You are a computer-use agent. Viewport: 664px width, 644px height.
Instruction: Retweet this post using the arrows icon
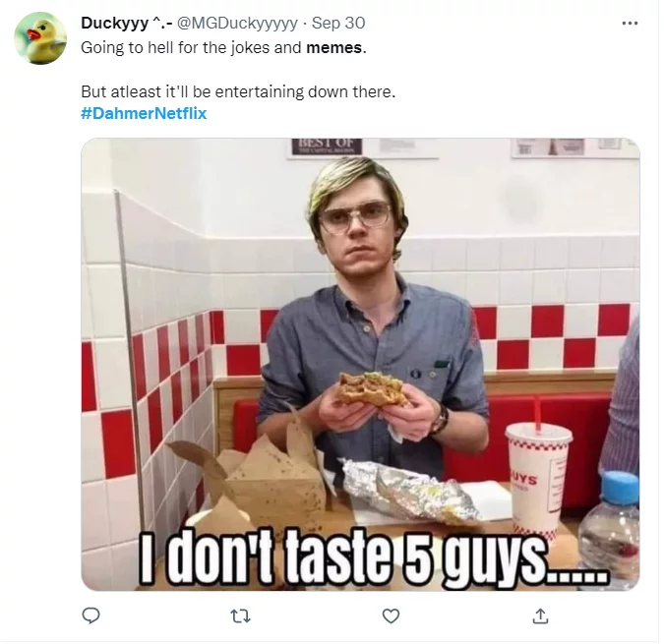[x=240, y=615]
